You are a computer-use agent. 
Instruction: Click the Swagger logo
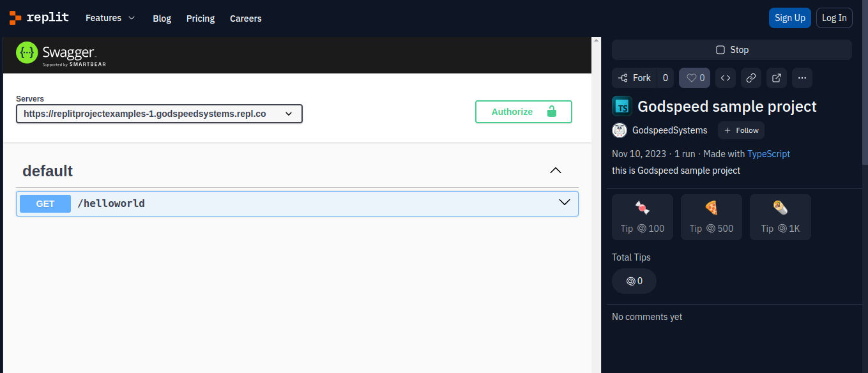(x=61, y=54)
